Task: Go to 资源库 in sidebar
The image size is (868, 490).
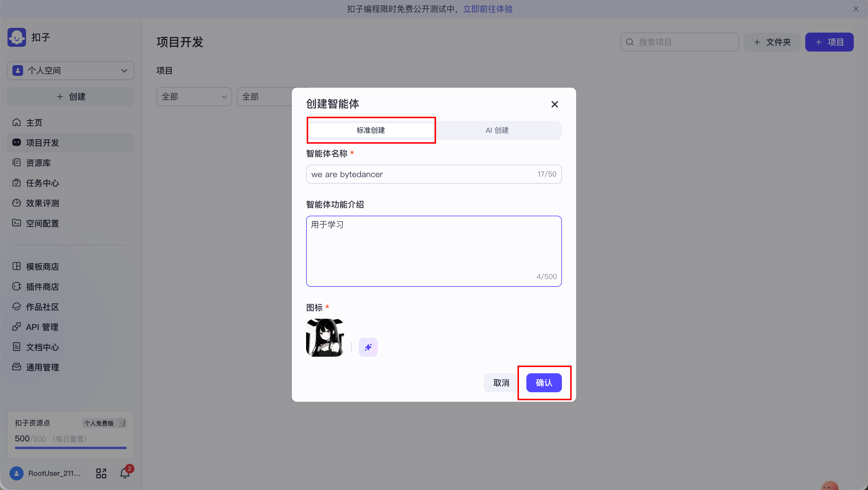Action: click(x=38, y=163)
